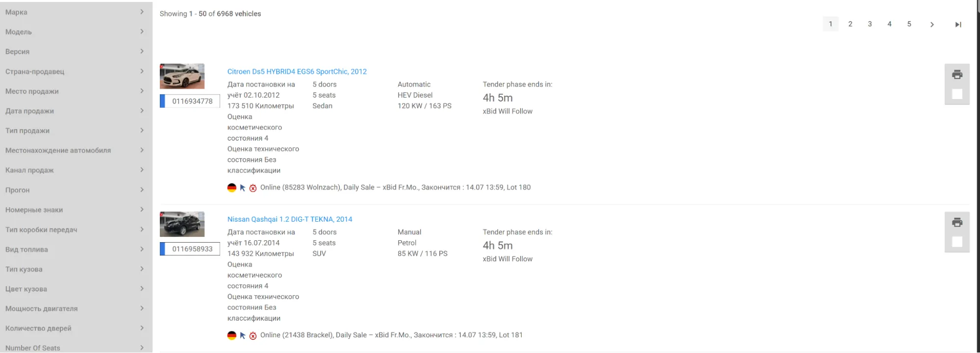Open the Nissan Qashqai 1.2 DIG-T listing link
Viewport: 980px width, 353px height.
click(x=290, y=219)
